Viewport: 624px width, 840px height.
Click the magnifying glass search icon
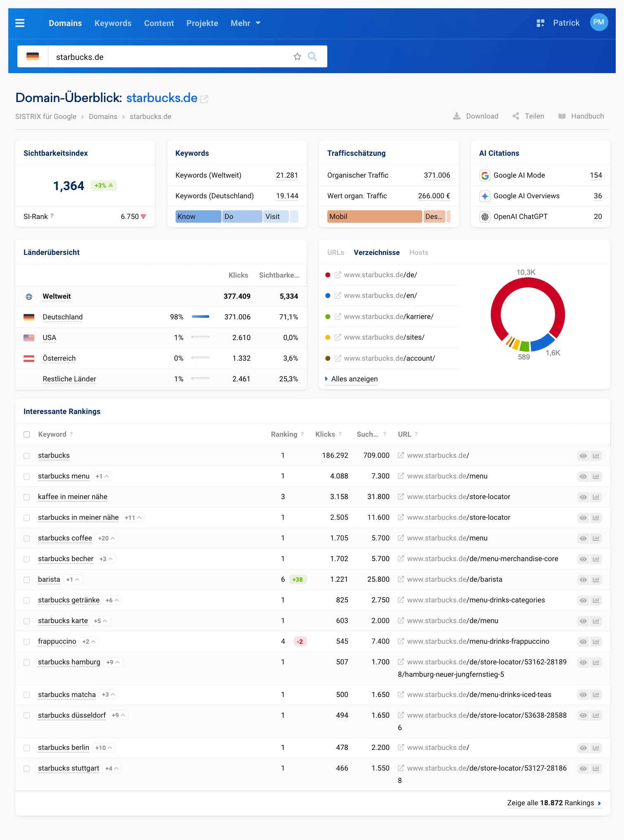click(x=312, y=57)
